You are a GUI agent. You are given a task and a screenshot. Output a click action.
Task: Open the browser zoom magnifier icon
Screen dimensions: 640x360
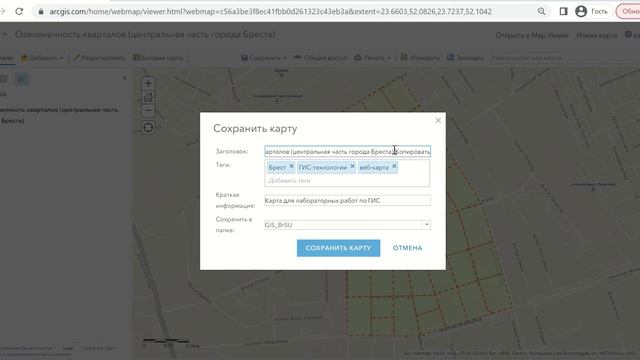tap(542, 11)
